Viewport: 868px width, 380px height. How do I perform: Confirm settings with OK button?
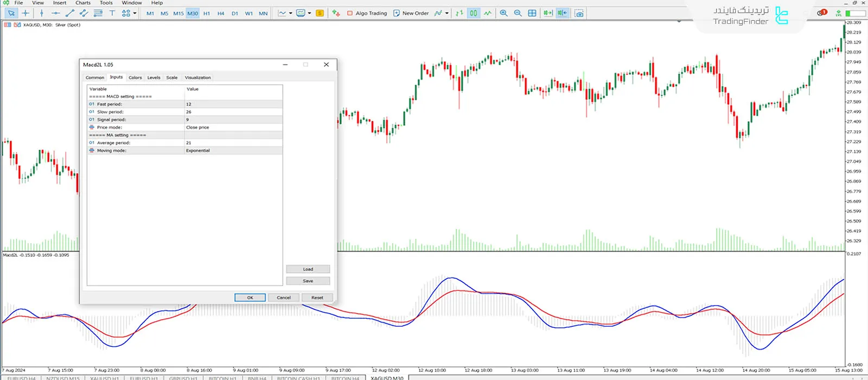click(250, 297)
